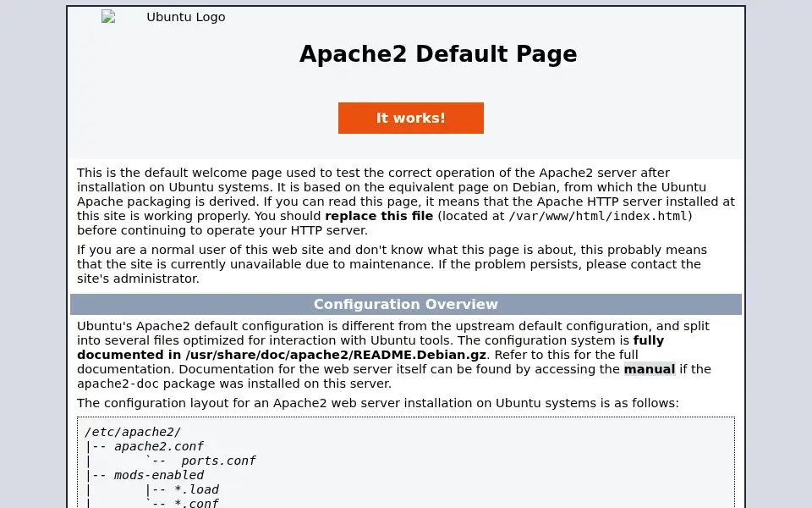Click the "It works!" orange banner
Image resolution: width=812 pixels, height=508 pixels.
(411, 119)
